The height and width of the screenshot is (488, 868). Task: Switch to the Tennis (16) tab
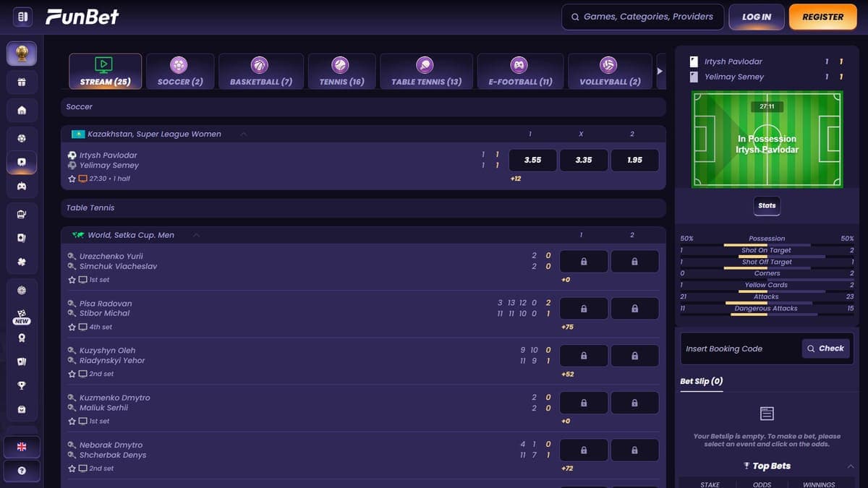tap(341, 71)
